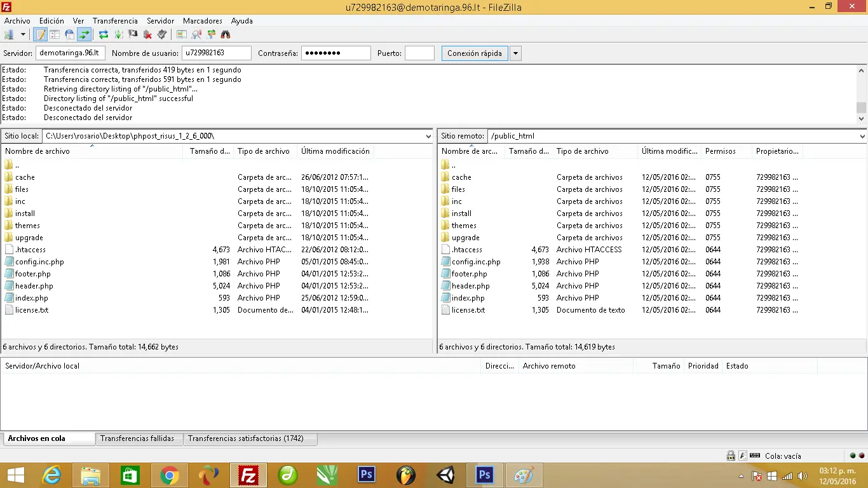Screen dimensions: 868x488
Task: Sort the remote pane by Permisos column
Action: tap(726, 151)
